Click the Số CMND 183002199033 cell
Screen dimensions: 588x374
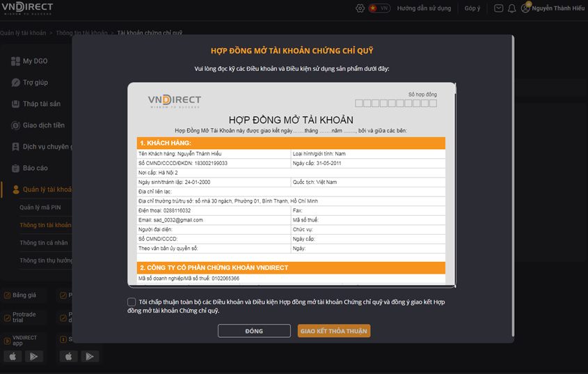point(214,164)
